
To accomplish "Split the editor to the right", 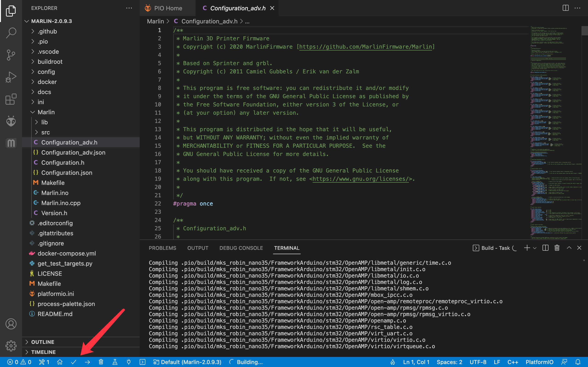I will click(x=565, y=8).
